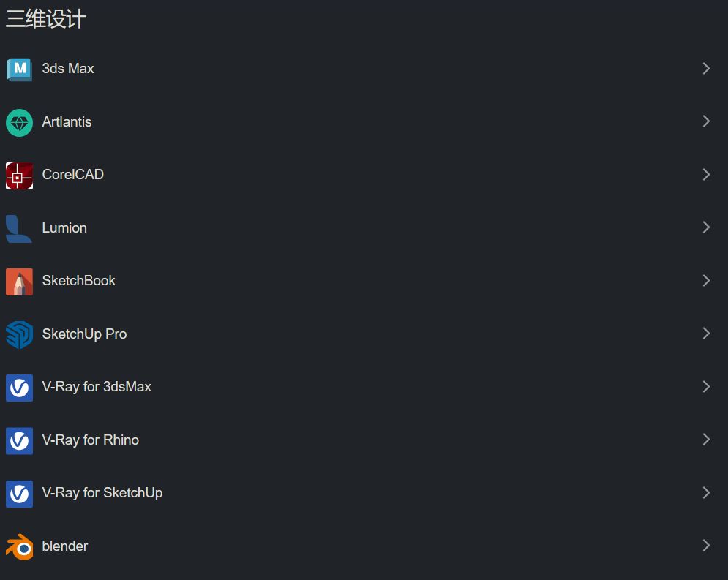This screenshot has width=728, height=580.
Task: Expand the V-Ray for SketchUp chevron
Action: pyautogui.click(x=706, y=493)
